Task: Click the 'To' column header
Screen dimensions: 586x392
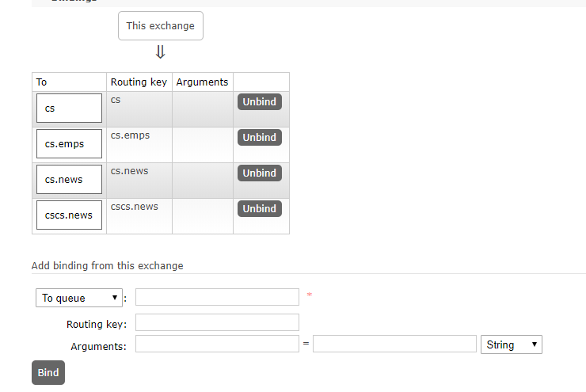Action: click(42, 82)
